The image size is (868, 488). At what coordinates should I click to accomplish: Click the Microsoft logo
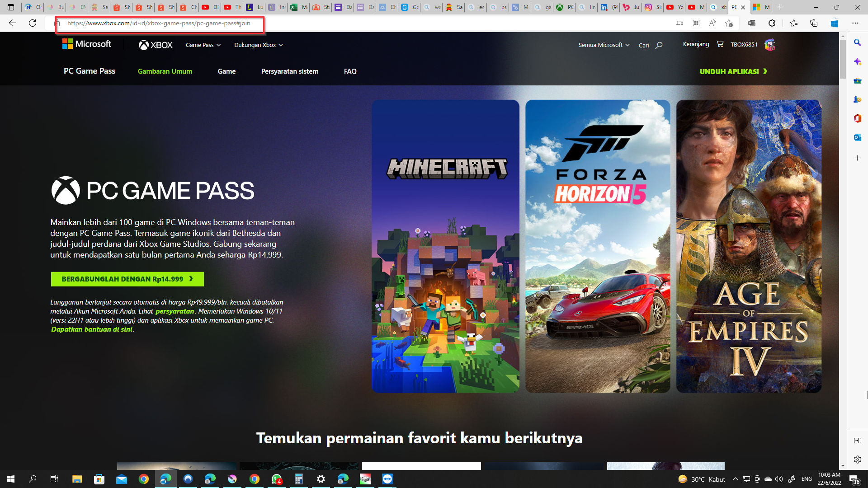click(87, 44)
